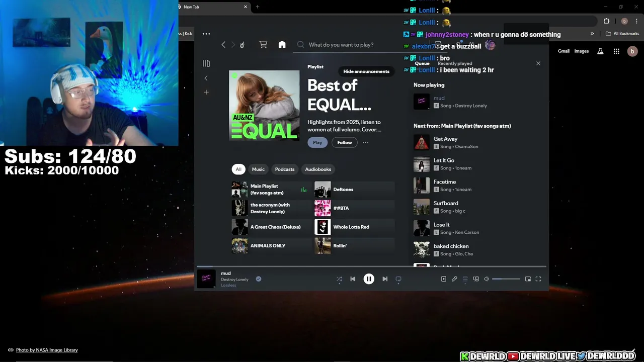Select the Podcasts filter chip
Screen dimensions: 644x362
click(285, 169)
